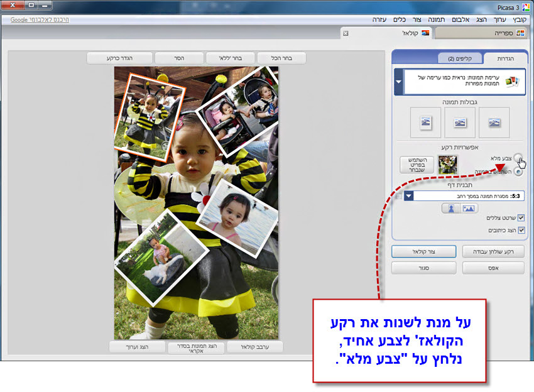Open the 'קובץ' menu
Viewport: 534px width, 392px height.
[520, 19]
